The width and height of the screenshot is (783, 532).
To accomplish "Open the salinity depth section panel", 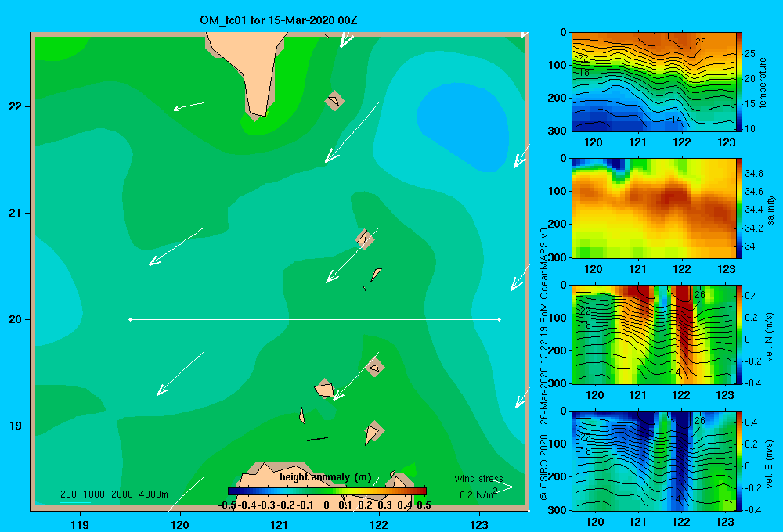I will tap(654, 208).
